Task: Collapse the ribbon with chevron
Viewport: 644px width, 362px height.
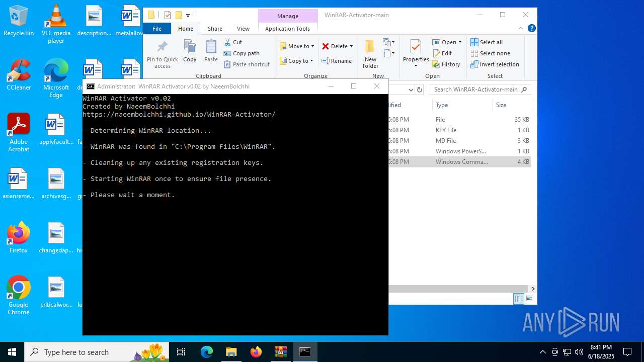Action: point(521,29)
